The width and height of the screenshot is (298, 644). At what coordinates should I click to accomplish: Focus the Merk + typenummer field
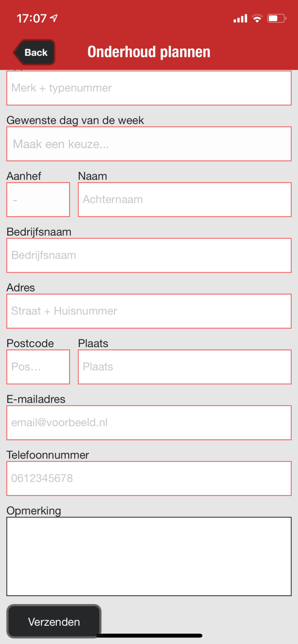[149, 88]
